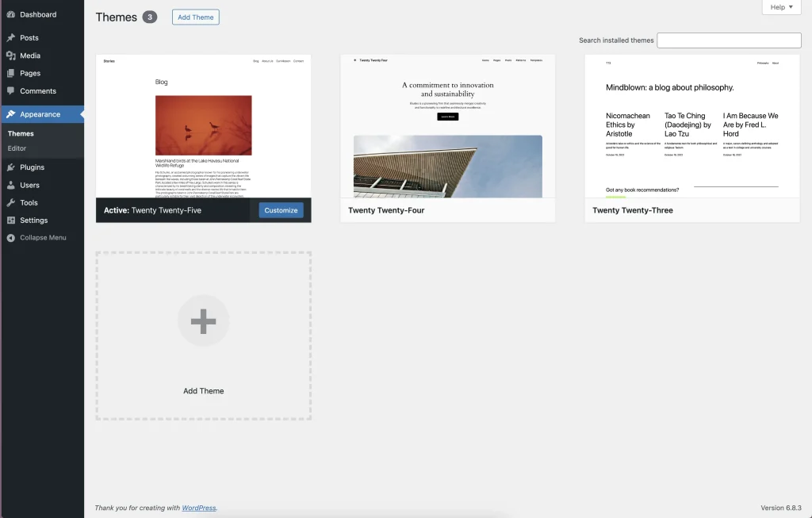Screen dimensions: 812x518
Task: Click the Add Theme button at top
Action: coord(196,17)
